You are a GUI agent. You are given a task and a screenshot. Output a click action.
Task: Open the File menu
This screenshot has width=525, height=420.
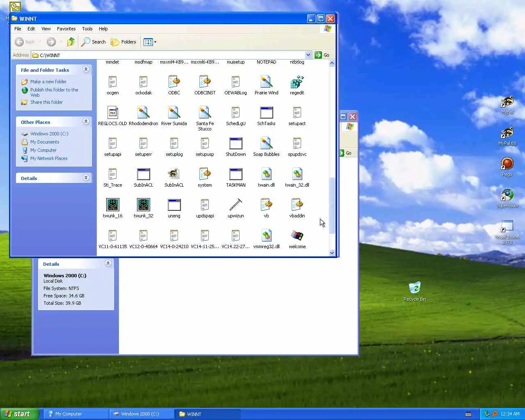click(x=18, y=29)
